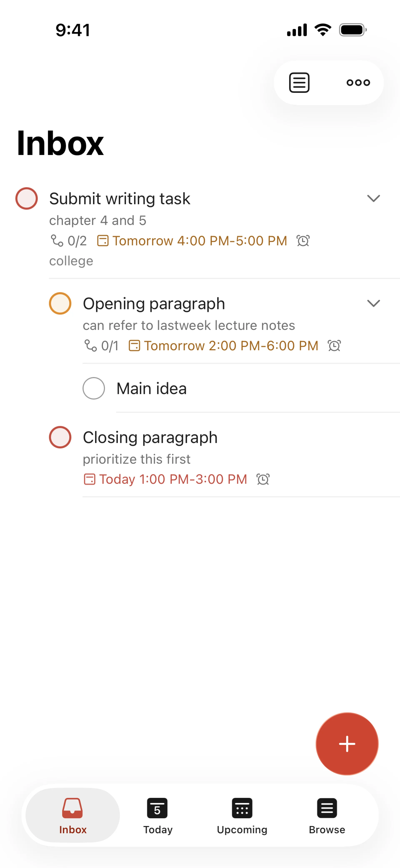Check off the Opening paragraph subtask
Viewport: 400px width, 868px height.
(60, 303)
